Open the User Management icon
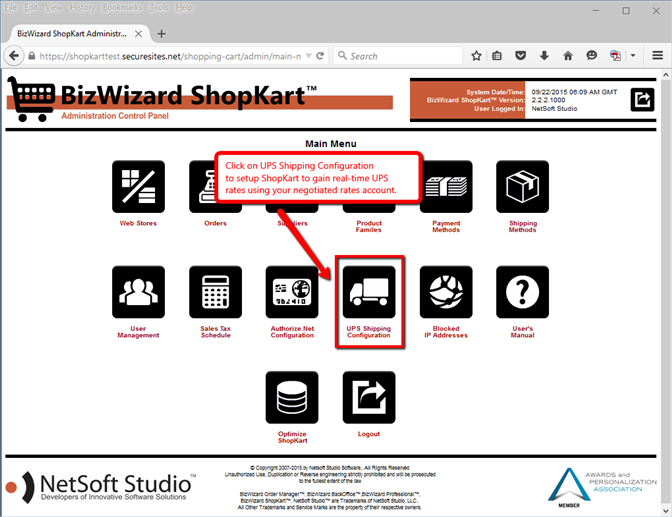Image resolution: width=672 pixels, height=517 pixels. [x=138, y=292]
